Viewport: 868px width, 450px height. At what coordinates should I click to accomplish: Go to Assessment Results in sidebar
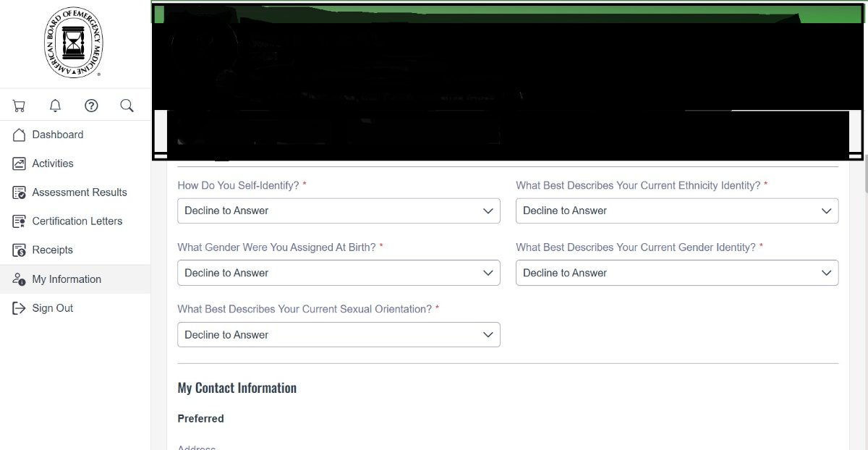[80, 192]
